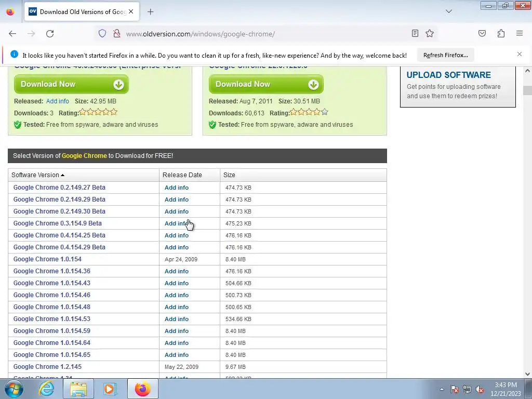The image size is (532, 399).
Task: Open Google Chrome 1.0.154.65 link
Action: click(x=51, y=354)
